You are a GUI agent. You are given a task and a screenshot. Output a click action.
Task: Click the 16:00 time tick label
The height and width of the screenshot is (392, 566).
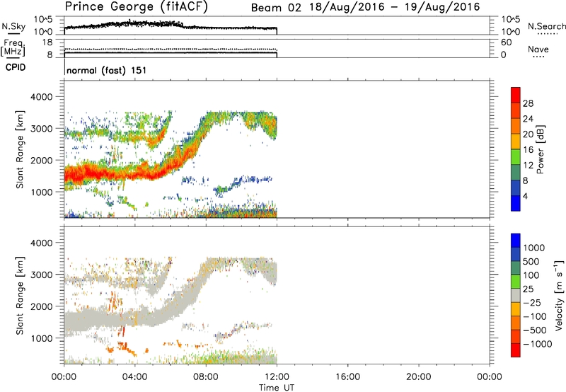[x=347, y=377]
